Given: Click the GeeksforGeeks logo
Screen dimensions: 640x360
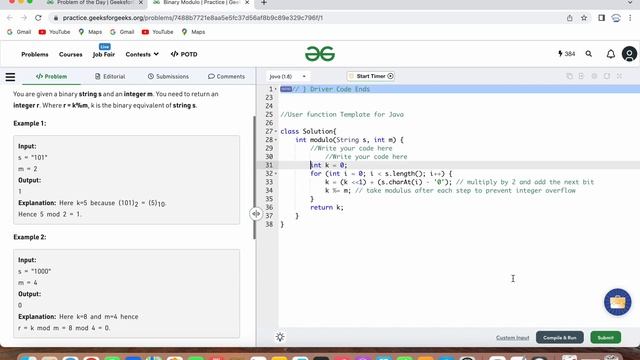Looking at the screenshot, I should [320, 54].
